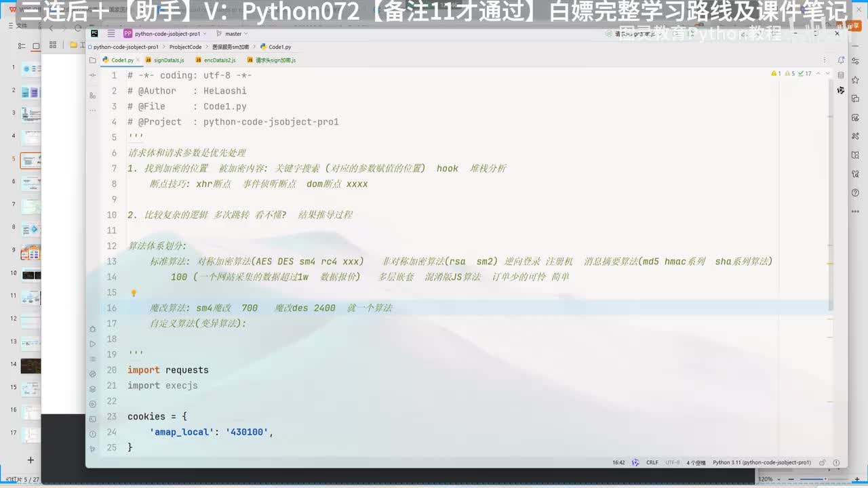Click the PyCharm logo icon

94,33
